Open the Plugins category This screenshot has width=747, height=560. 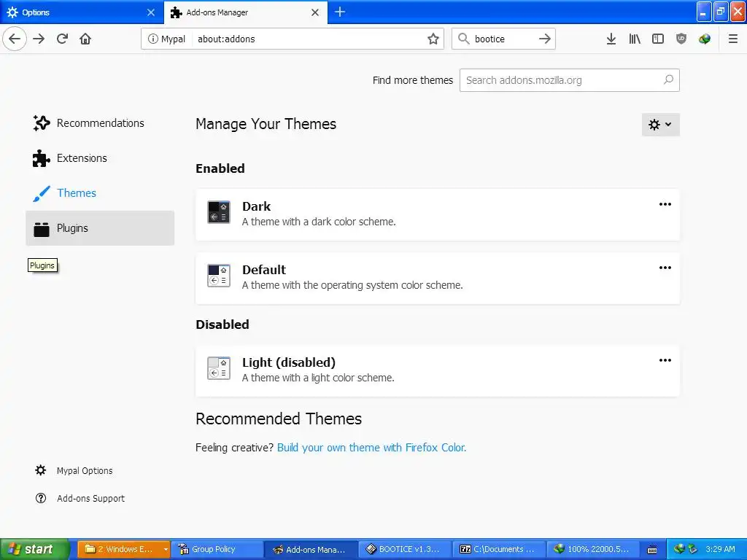100,228
